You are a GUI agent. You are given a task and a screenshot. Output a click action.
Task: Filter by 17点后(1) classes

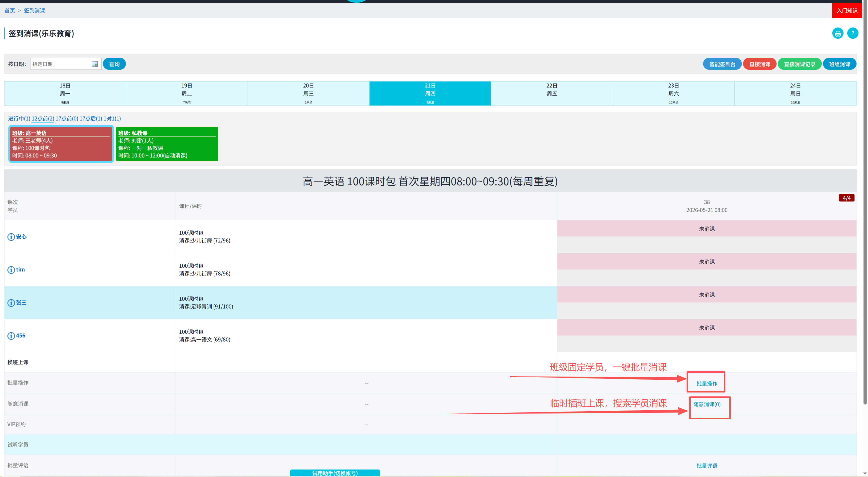(91, 119)
